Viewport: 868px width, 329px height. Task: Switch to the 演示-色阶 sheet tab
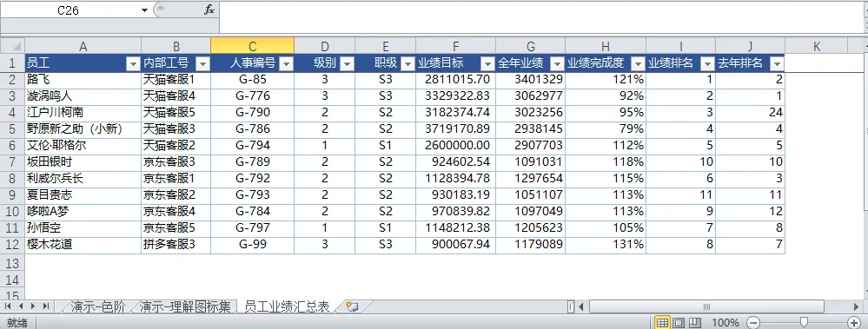(x=98, y=306)
